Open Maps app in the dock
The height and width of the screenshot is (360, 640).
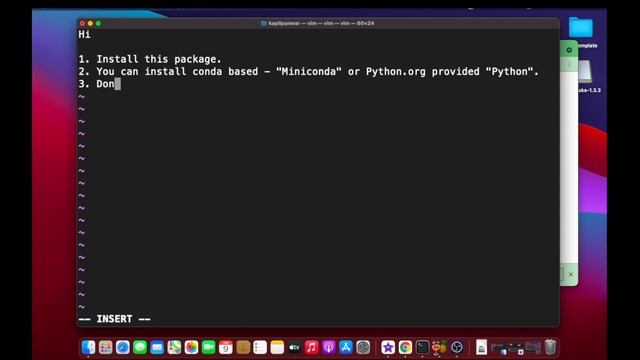[x=174, y=347]
